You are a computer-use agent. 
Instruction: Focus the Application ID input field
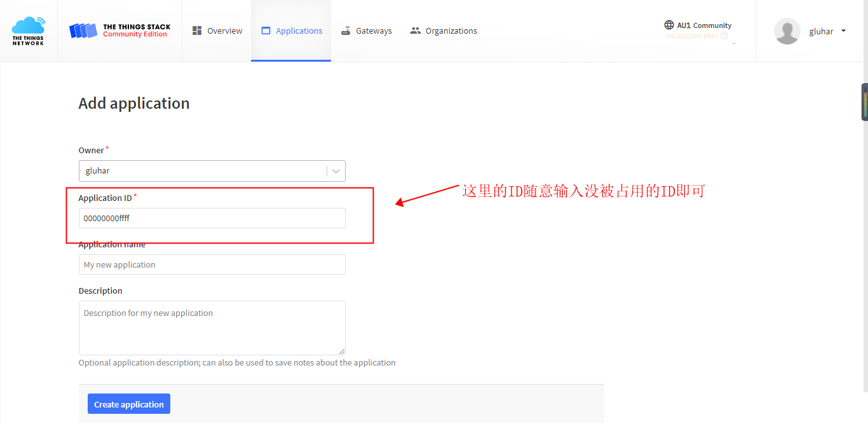tap(212, 218)
